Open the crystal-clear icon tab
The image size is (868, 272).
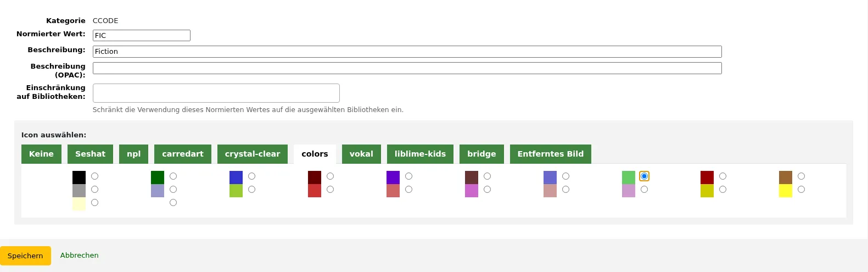click(253, 154)
